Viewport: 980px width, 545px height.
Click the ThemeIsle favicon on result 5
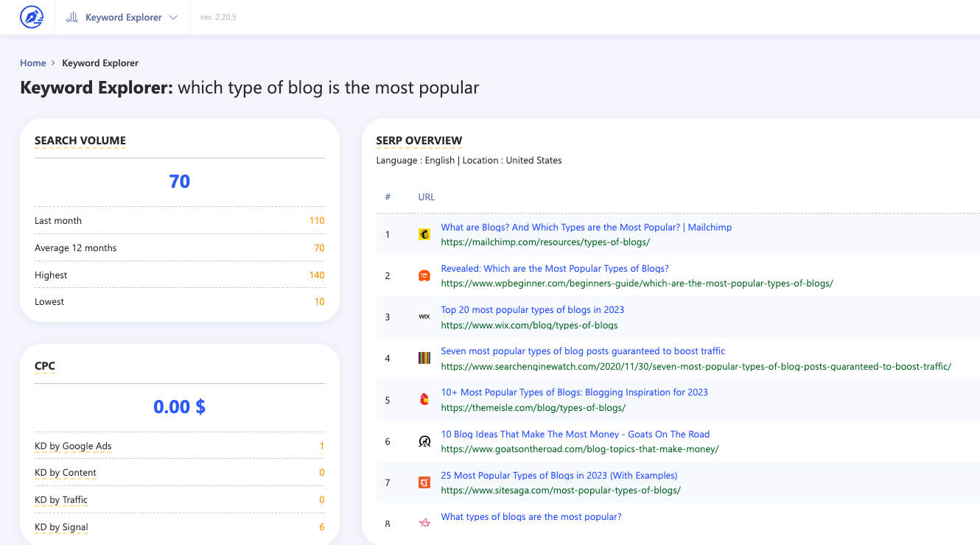pos(424,399)
